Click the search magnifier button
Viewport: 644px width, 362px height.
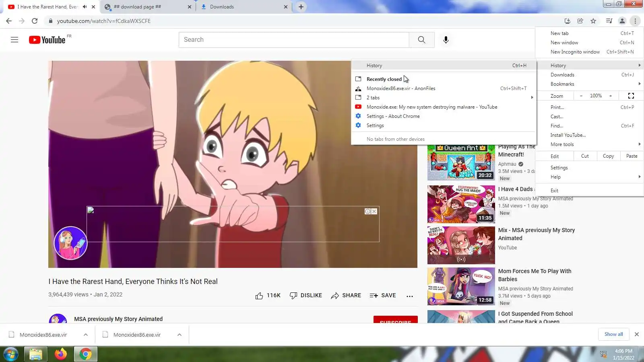pos(421,39)
